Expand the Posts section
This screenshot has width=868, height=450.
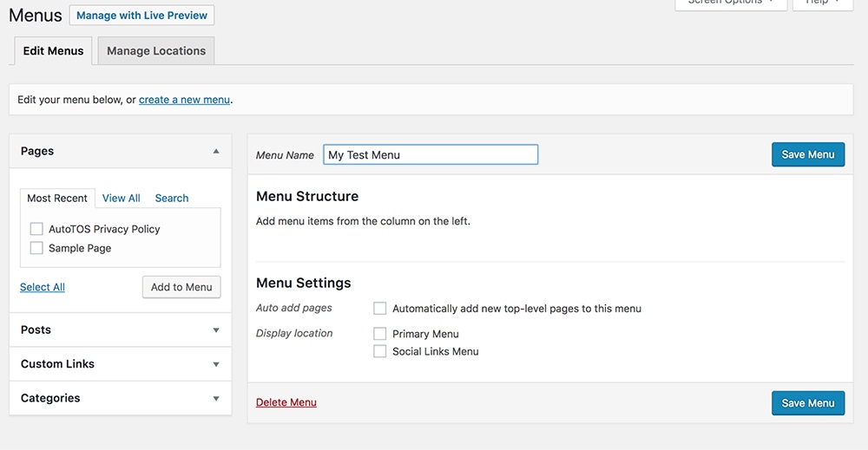tap(216, 330)
